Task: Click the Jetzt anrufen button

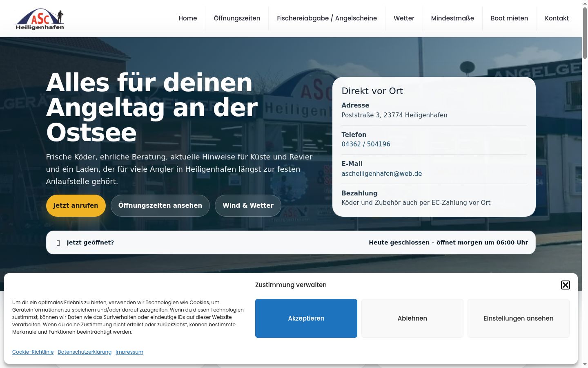Action: tap(76, 206)
